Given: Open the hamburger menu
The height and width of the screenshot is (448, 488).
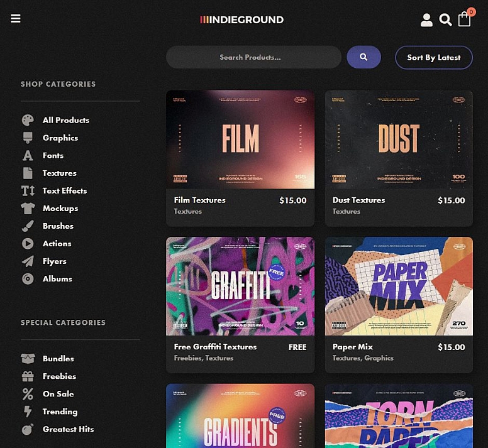Looking at the screenshot, I should pos(16,19).
